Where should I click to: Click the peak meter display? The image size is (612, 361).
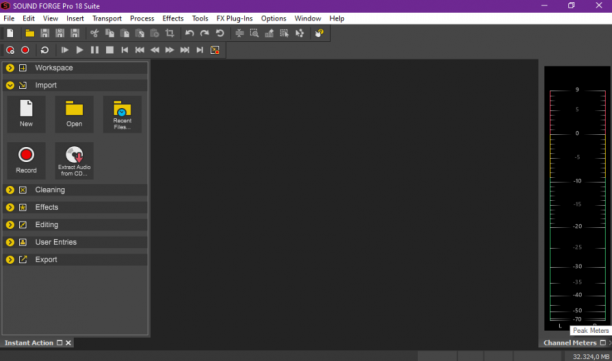[x=577, y=198]
